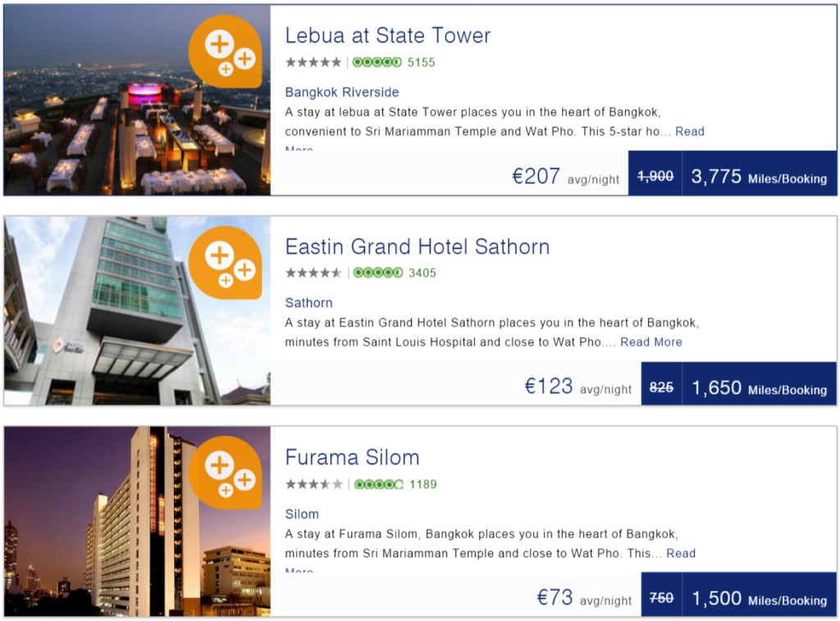Screen dimensions: 840x621
Task: Select the 3,775 Miles/Booking button for Lebua
Action: click(758, 177)
